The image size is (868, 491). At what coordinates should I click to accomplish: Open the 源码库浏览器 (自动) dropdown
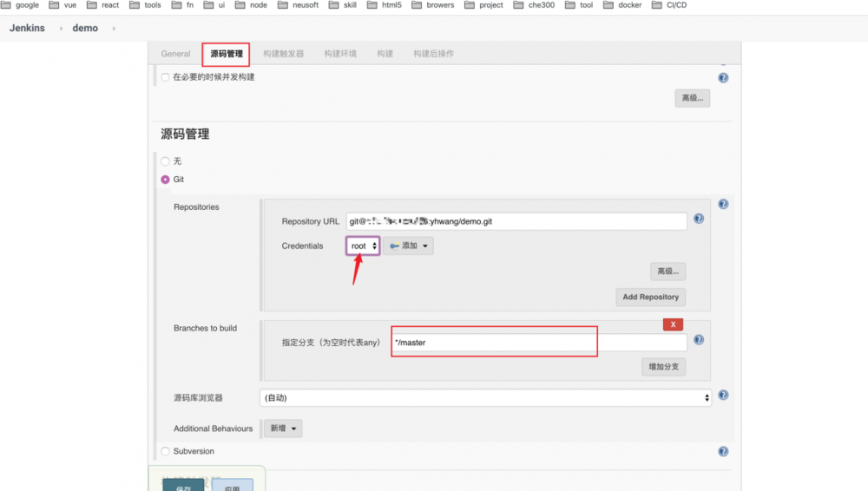pos(485,397)
